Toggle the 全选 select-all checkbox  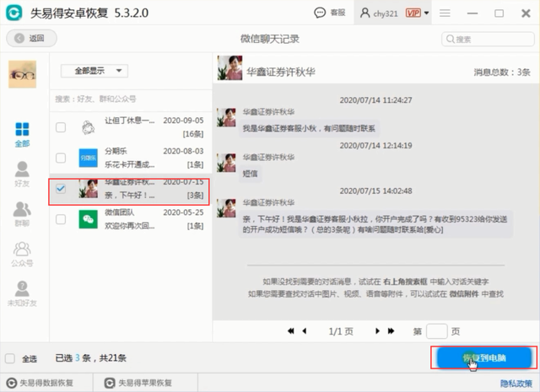click(x=10, y=358)
